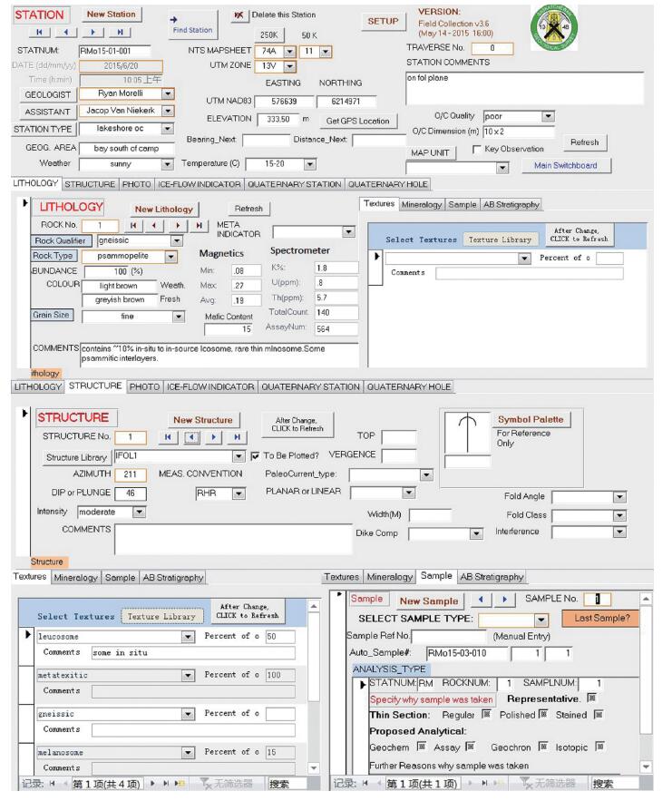The image size is (672, 801).
Task: Click the Saskatchewan Geological Survey logo
Action: [x=554, y=27]
